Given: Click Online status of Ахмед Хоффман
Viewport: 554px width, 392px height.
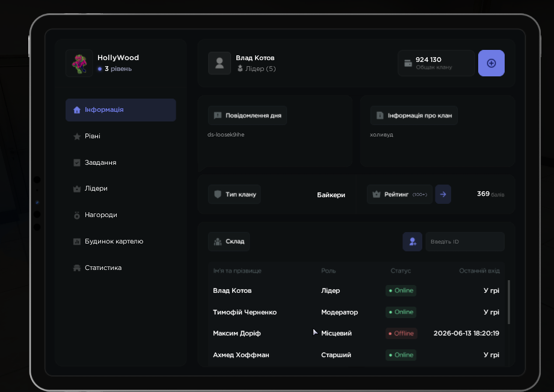Looking at the screenshot, I should (401, 355).
